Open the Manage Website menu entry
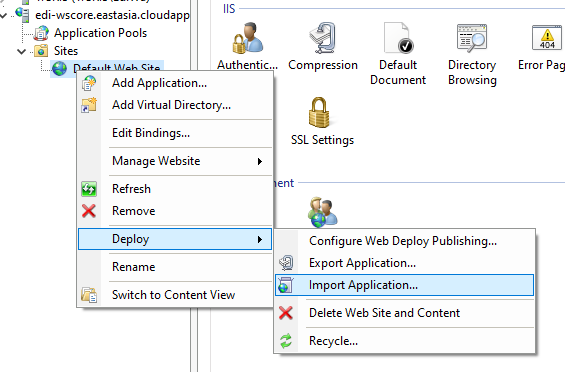This screenshot has height=372, width=565. point(175,161)
